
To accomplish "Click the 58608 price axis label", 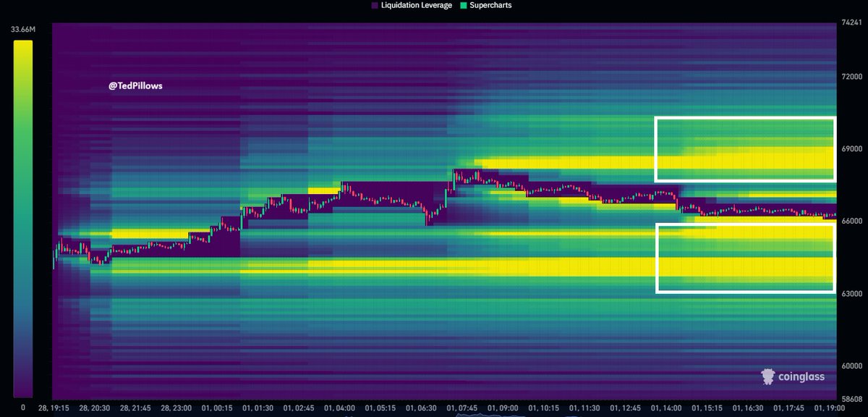I will [x=852, y=399].
